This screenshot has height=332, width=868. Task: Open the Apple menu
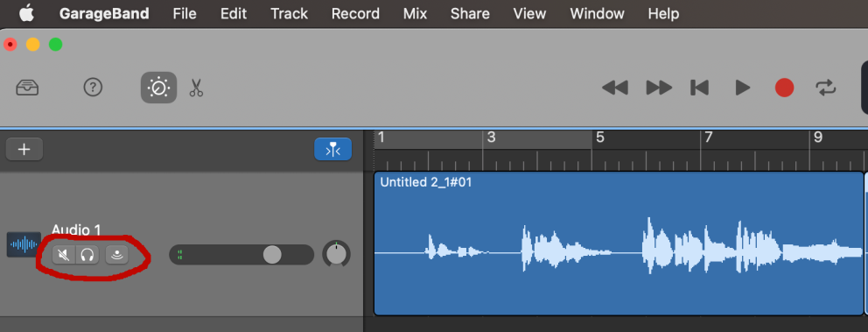pyautogui.click(x=26, y=13)
